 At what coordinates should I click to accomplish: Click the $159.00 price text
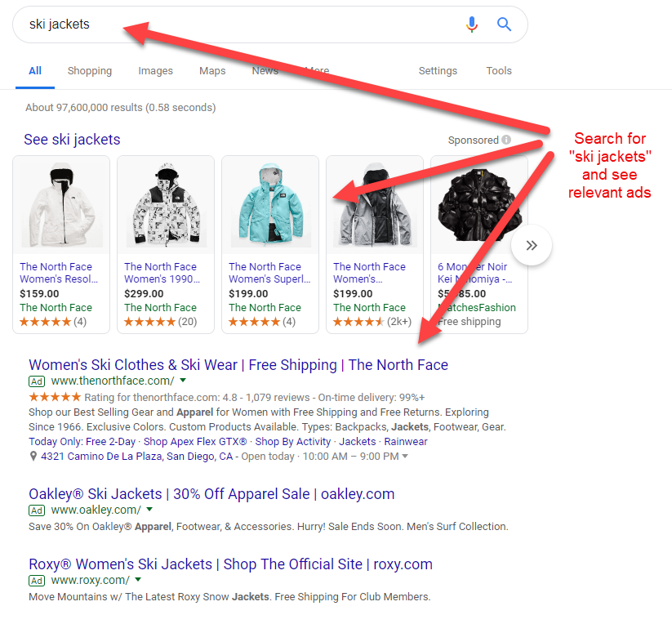pyautogui.click(x=39, y=293)
